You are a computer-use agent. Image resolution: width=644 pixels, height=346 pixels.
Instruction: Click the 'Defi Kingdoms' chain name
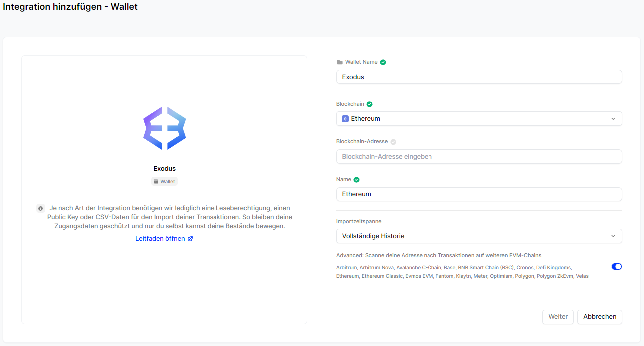click(554, 268)
